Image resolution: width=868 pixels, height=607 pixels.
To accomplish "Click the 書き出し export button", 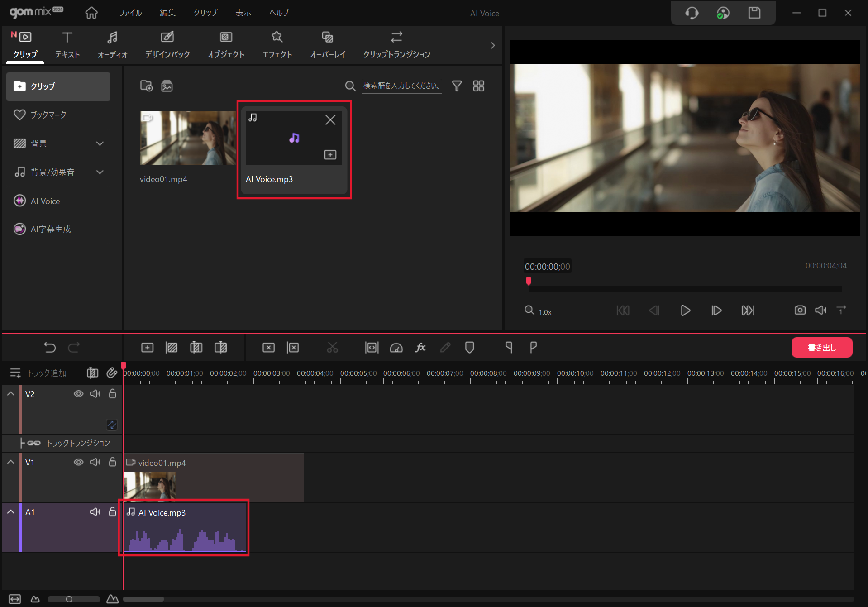I will pyautogui.click(x=821, y=348).
